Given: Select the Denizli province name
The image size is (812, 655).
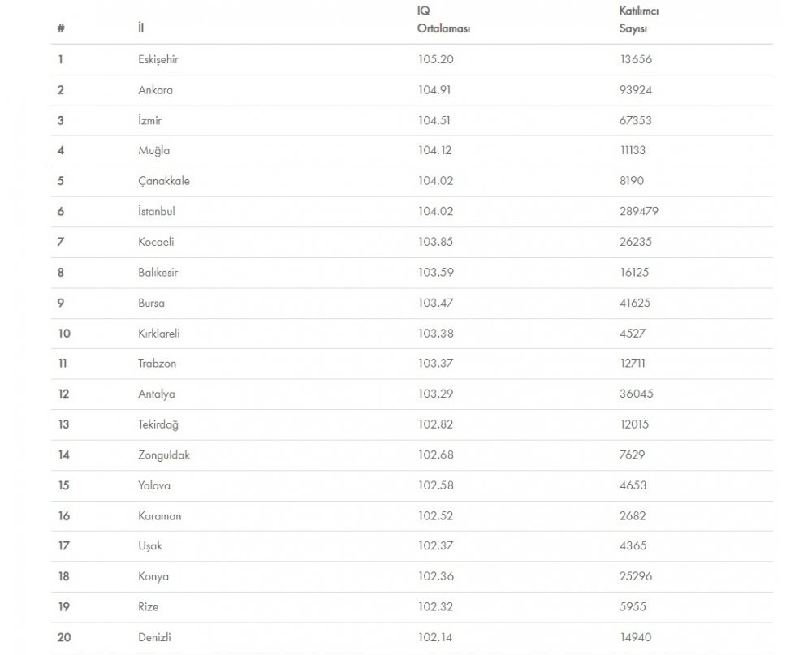Looking at the screenshot, I should (155, 637).
